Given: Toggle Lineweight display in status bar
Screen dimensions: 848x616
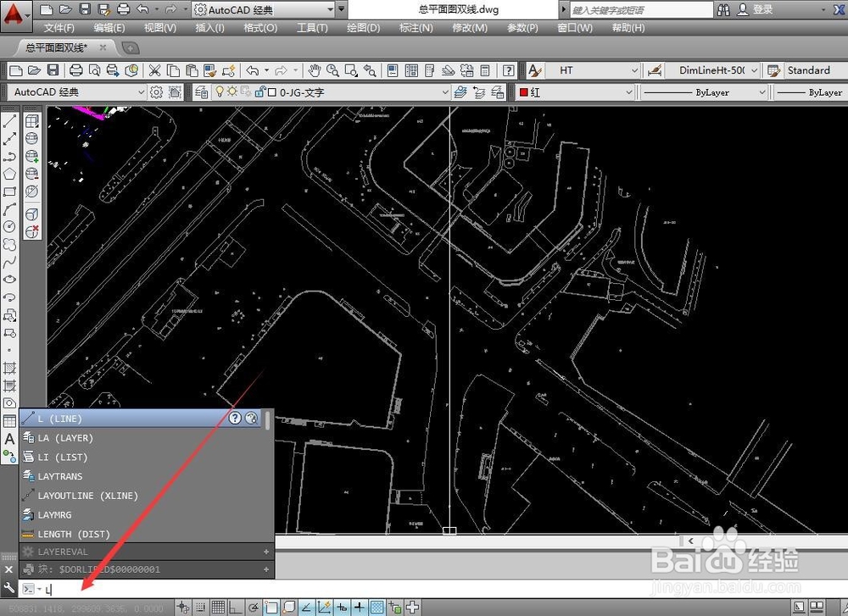Looking at the screenshot, I should coord(359,608).
